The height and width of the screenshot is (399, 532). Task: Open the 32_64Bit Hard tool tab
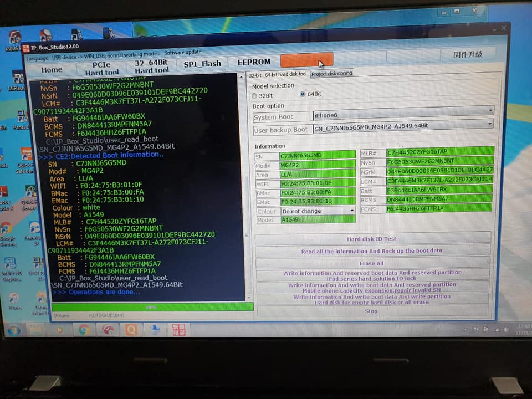[x=151, y=66]
